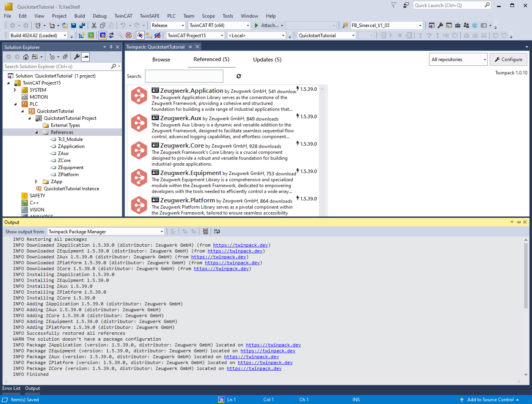Click the Zeugwerk.Core package logo
The height and width of the screenshot is (404, 532).
coord(139,150)
